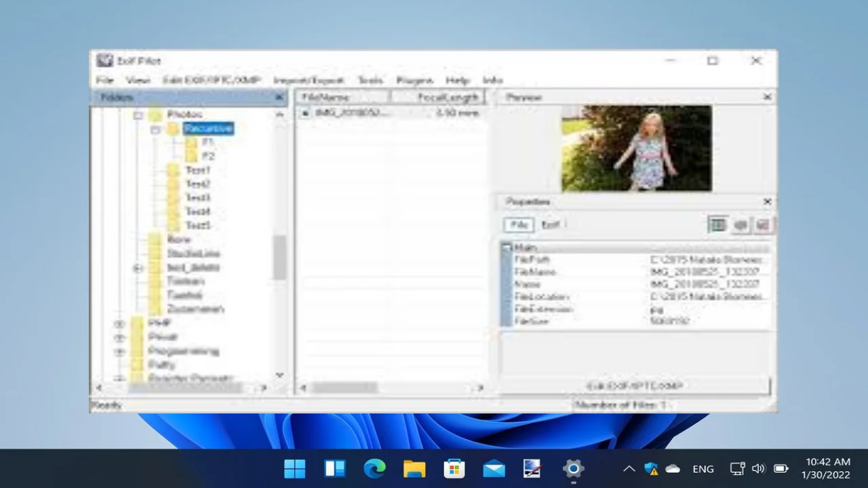Click the gray middle icon in the Properties toolbar

[741, 224]
